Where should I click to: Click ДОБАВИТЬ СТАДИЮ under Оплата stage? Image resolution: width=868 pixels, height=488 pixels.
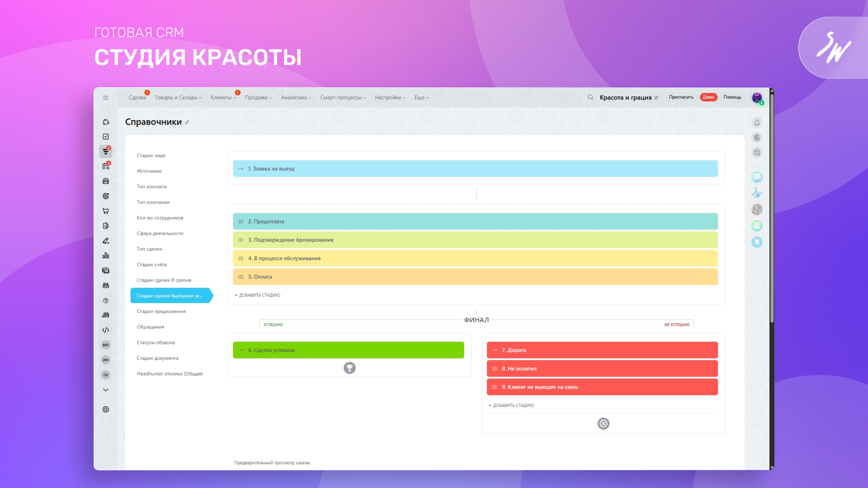tap(258, 296)
